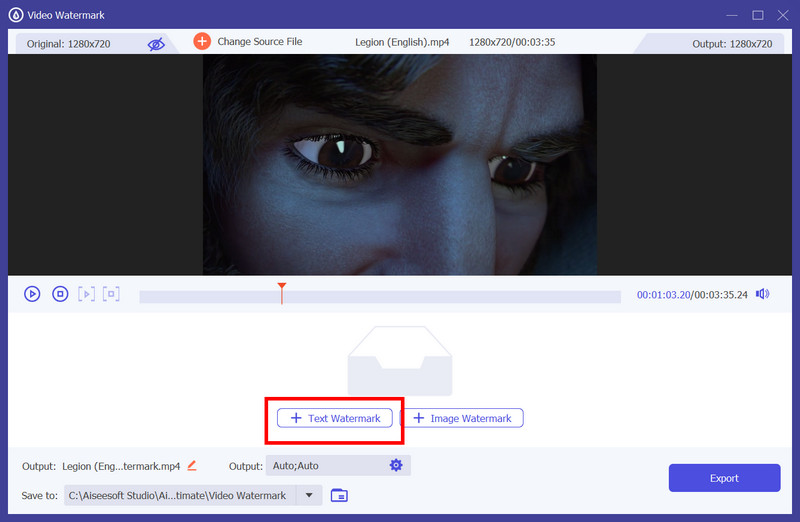Open the save folder icon
Image resolution: width=800 pixels, height=522 pixels.
339,495
